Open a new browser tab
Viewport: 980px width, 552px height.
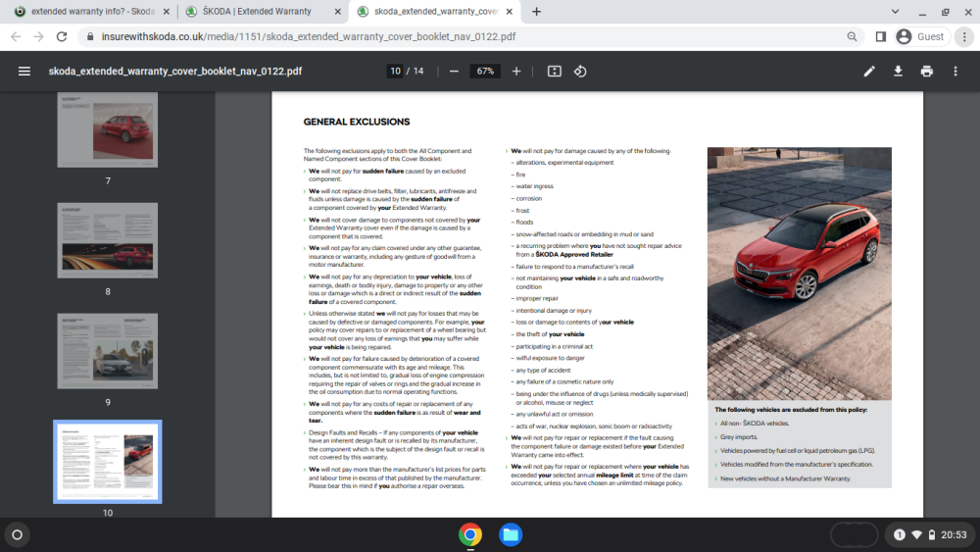[x=536, y=11]
